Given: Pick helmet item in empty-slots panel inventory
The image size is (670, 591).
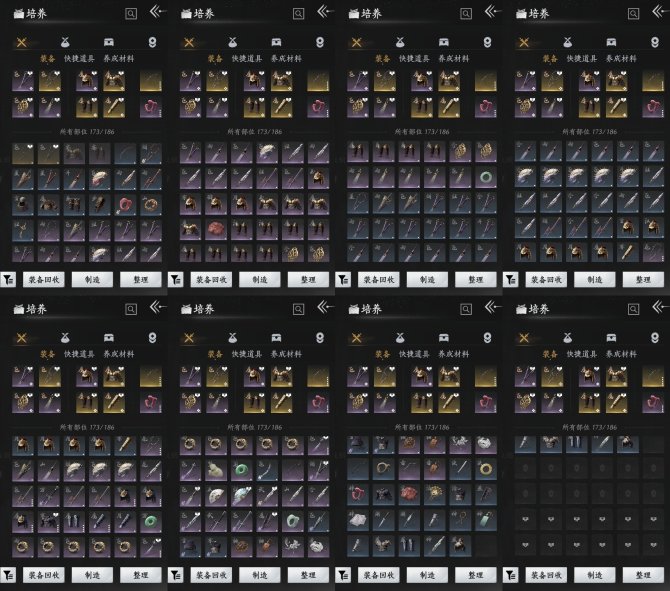Looking at the screenshot, I should pyautogui.click(x=628, y=444).
